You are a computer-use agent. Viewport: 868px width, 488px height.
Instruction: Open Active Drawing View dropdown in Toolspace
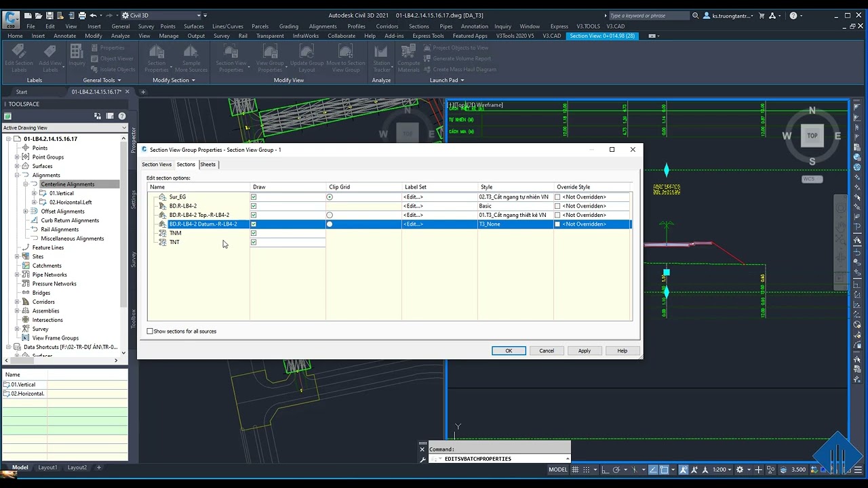coord(64,127)
